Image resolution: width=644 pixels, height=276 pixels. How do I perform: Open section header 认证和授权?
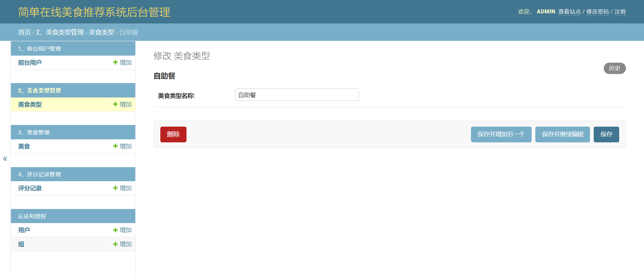32,216
